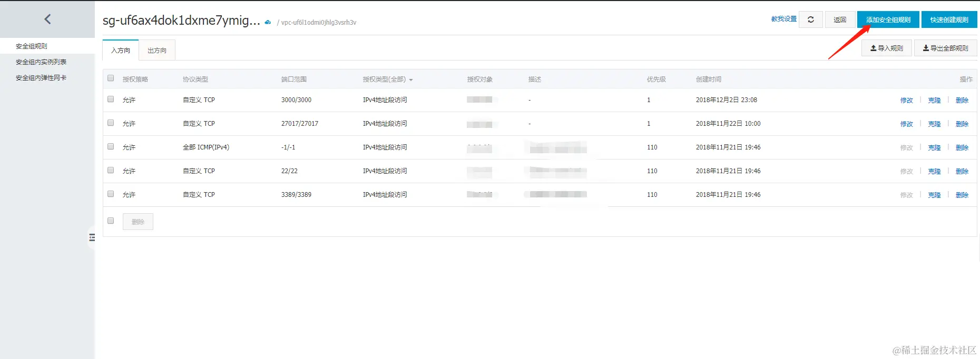Click the bottom batch 删除 button

coord(138,222)
